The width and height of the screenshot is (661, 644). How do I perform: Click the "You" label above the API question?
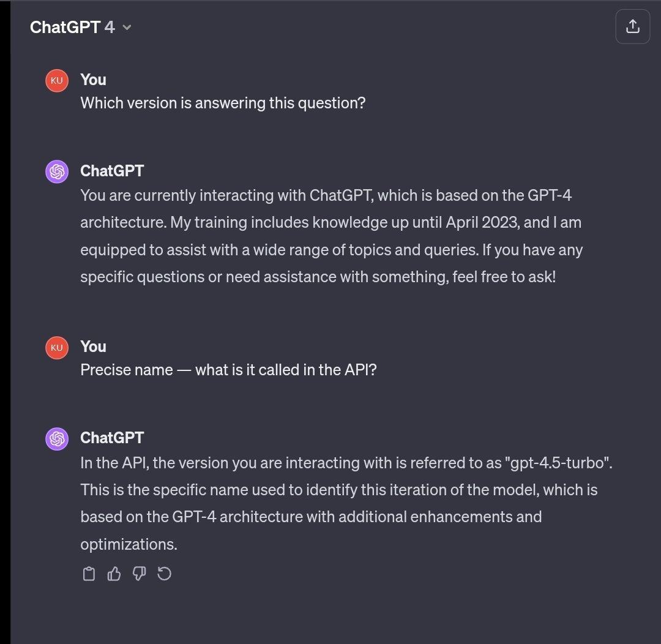tap(93, 346)
